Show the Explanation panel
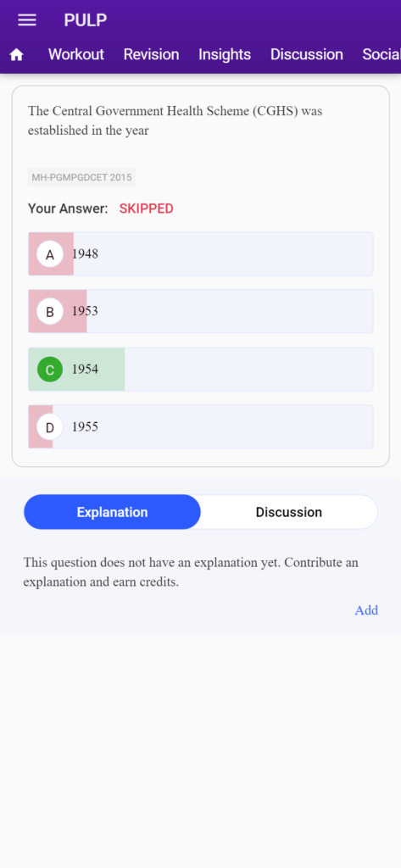Image resolution: width=401 pixels, height=868 pixels. pos(112,512)
